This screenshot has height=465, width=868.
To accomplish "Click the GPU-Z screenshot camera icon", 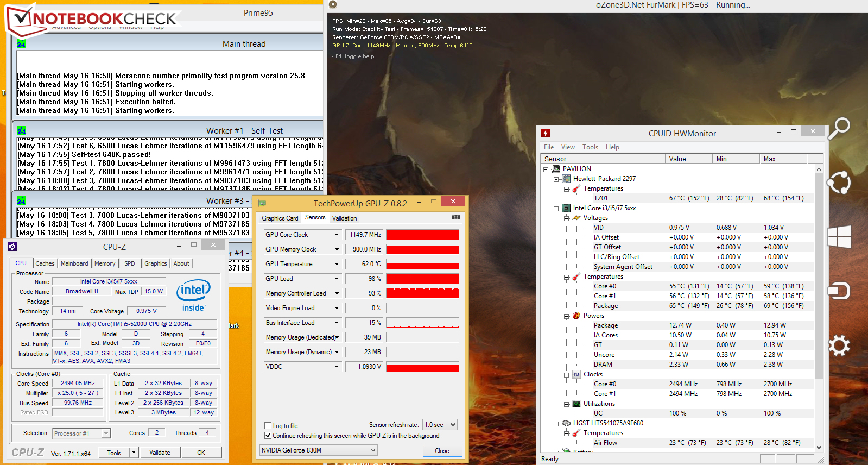I will 456,217.
